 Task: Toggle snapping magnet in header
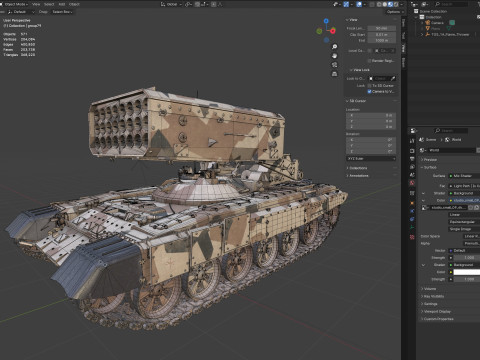pyautogui.click(x=197, y=4)
